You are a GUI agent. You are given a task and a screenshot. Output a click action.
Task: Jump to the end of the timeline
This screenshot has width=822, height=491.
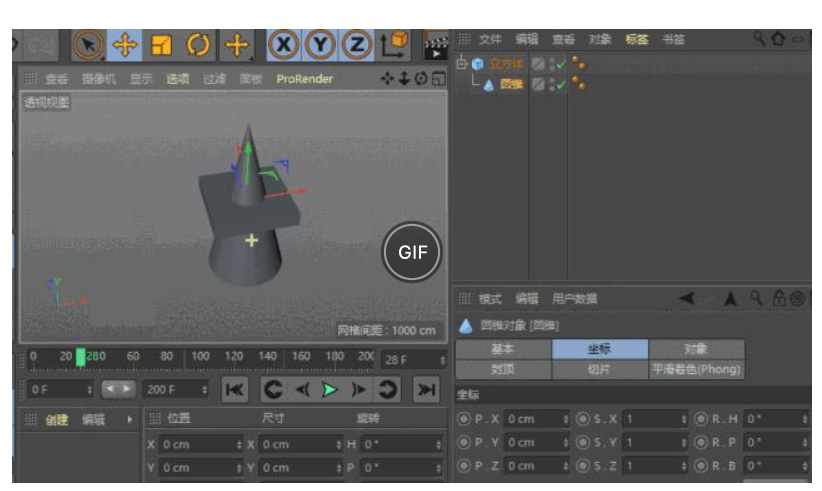click(427, 390)
